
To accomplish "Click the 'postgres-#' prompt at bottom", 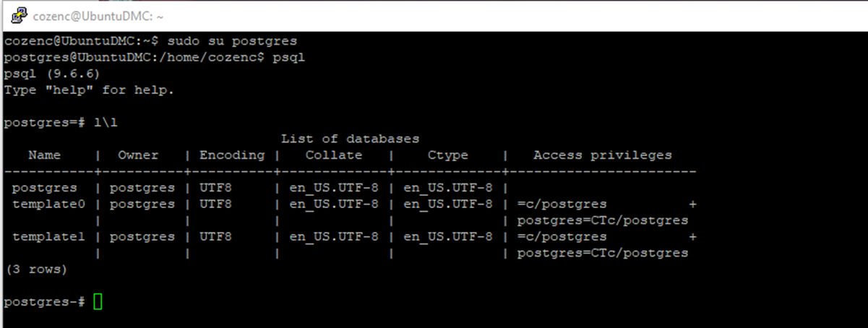I will point(45,301).
